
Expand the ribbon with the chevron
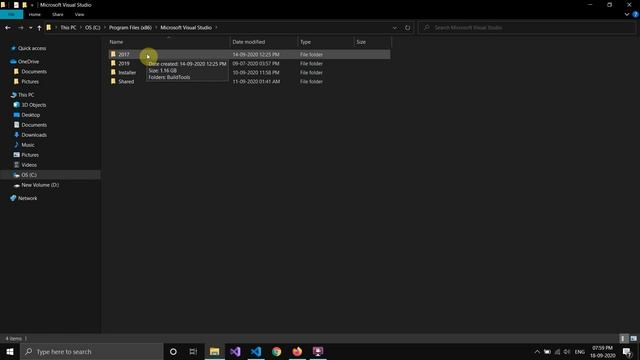627,14
